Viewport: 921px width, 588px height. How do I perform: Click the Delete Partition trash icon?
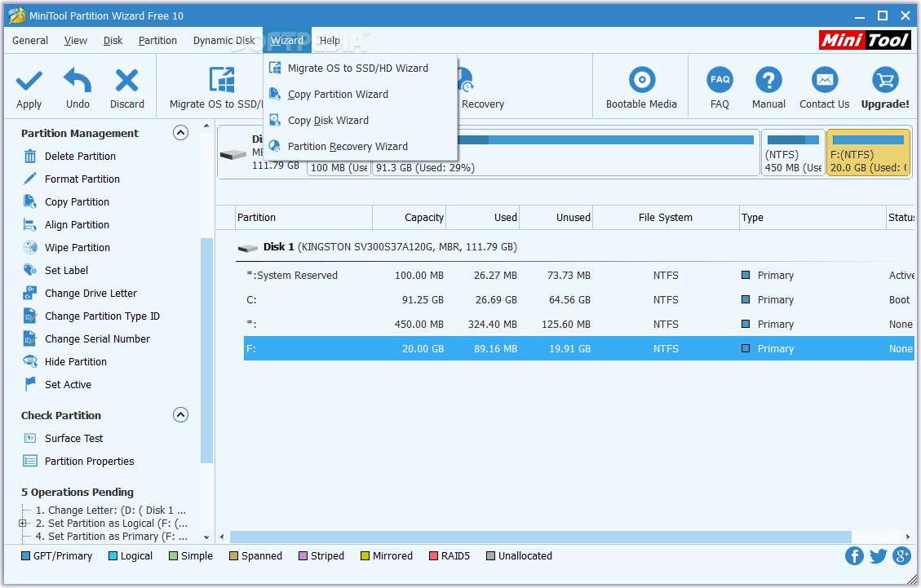coord(30,157)
